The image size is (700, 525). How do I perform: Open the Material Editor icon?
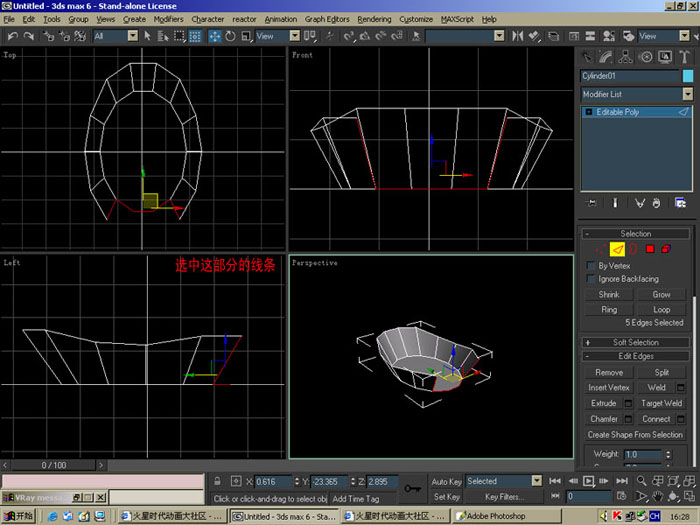pos(608,36)
